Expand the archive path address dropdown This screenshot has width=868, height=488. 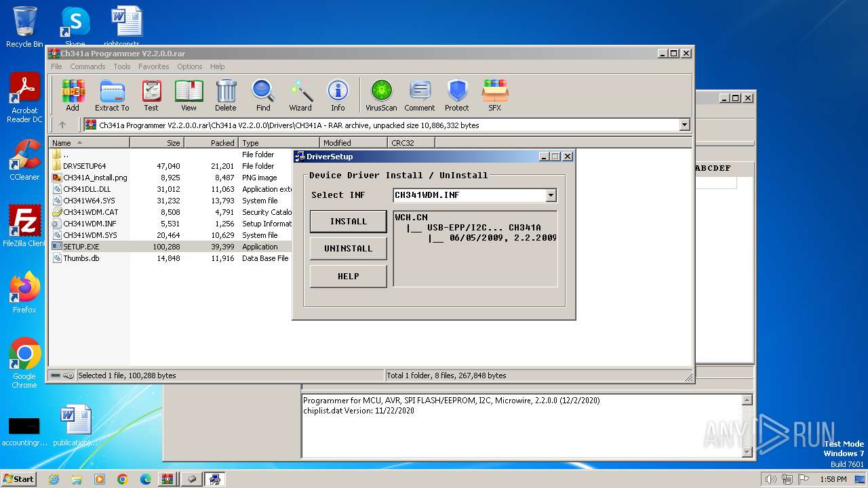(684, 125)
